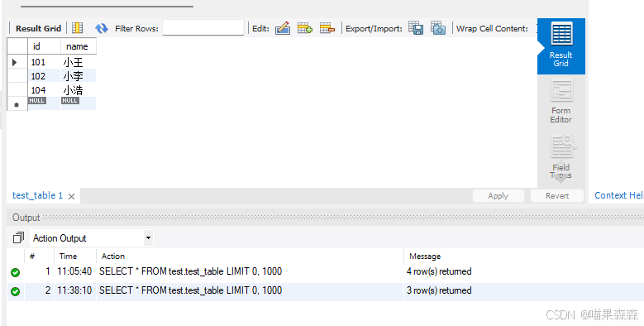The width and height of the screenshot is (644, 326).
Task: Click the id column header
Action: point(45,46)
